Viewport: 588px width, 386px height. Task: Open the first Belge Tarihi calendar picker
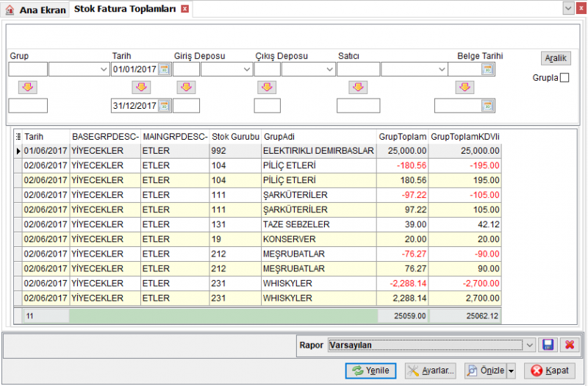pyautogui.click(x=487, y=69)
